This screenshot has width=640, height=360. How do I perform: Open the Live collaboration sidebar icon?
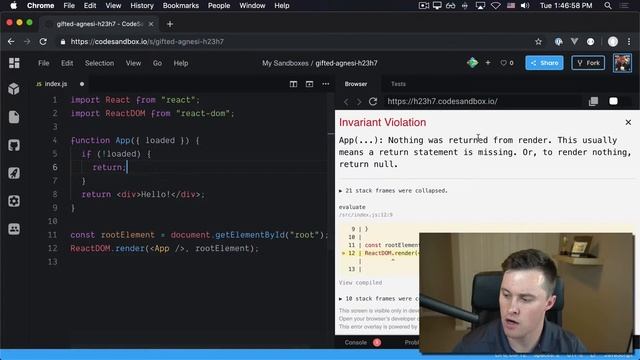[14, 229]
